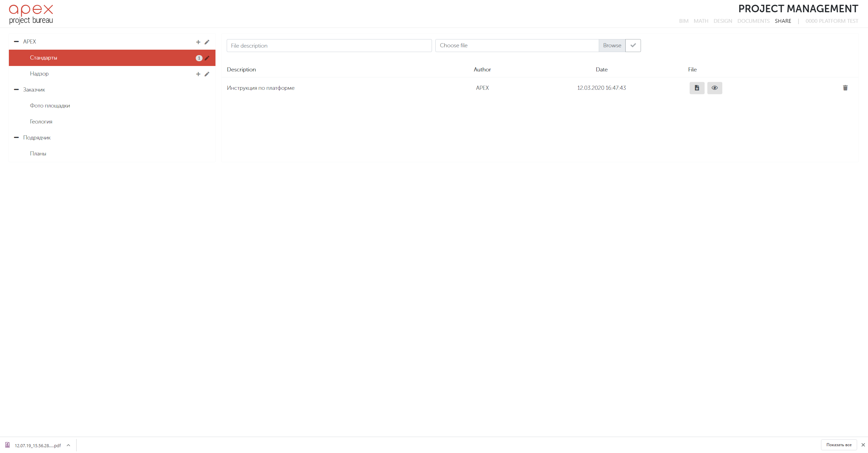This screenshot has height=453, width=868.
Task: Collapse the Подрядчик tree group
Action: (16, 137)
